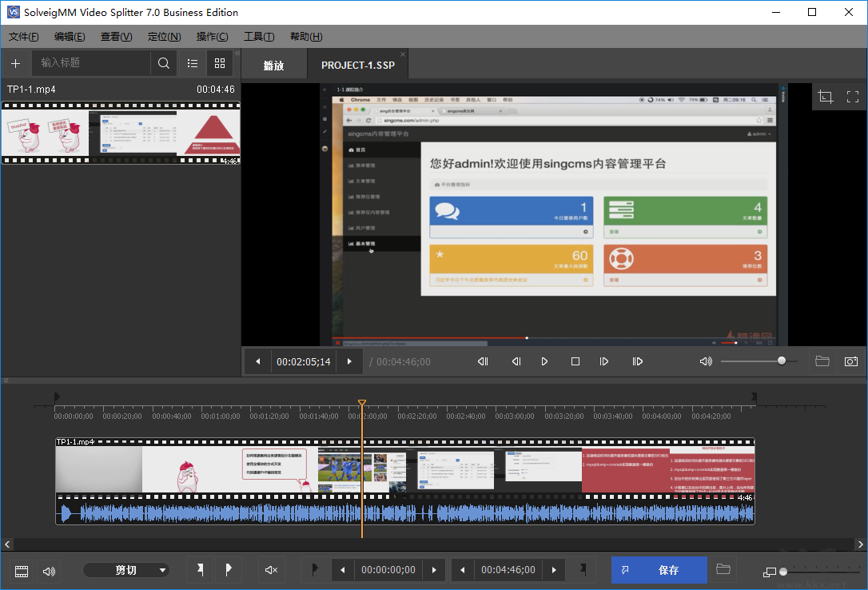Click the search icon in the media library
Image resolution: width=868 pixels, height=590 pixels.
point(163,62)
